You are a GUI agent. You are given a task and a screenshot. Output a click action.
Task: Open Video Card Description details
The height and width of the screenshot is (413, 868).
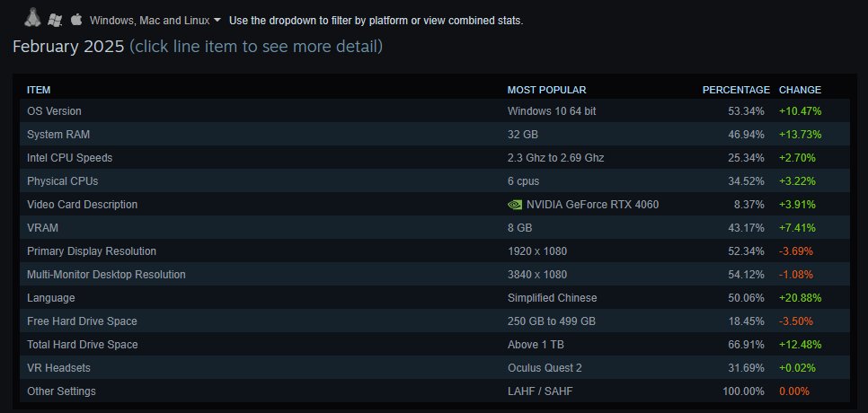coord(435,205)
